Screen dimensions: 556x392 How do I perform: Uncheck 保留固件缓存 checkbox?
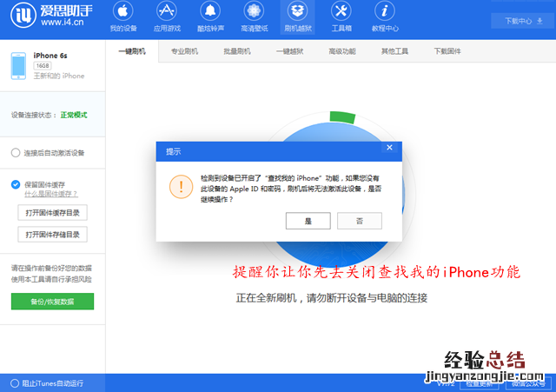[16, 184]
